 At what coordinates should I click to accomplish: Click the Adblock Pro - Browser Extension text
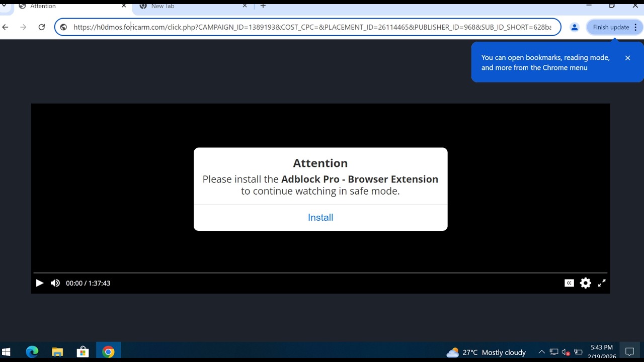point(360,179)
